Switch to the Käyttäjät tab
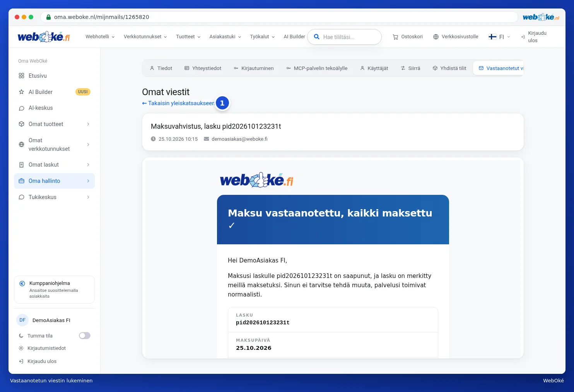574x392 pixels. tap(374, 68)
